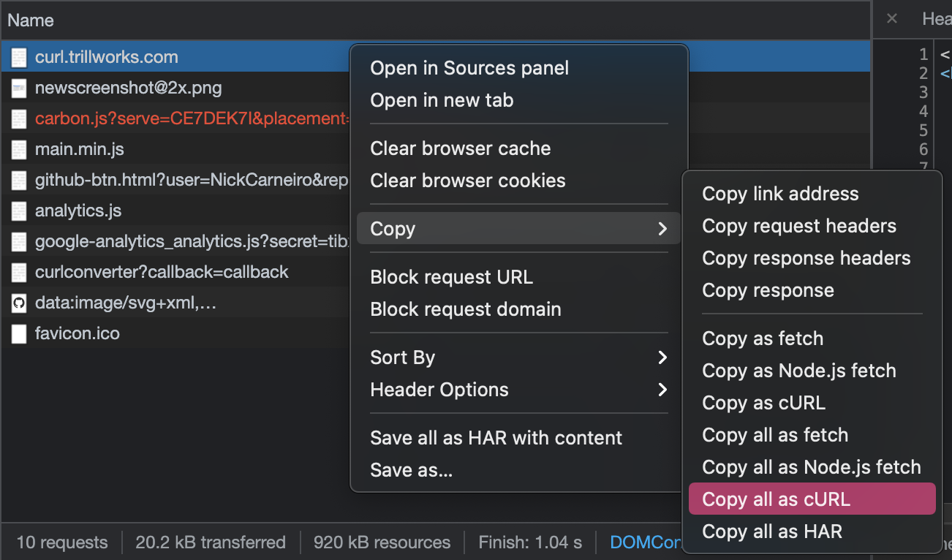This screenshot has width=952, height=560.
Task: Click the blue DOMContentLoaded status text
Action: click(x=646, y=542)
